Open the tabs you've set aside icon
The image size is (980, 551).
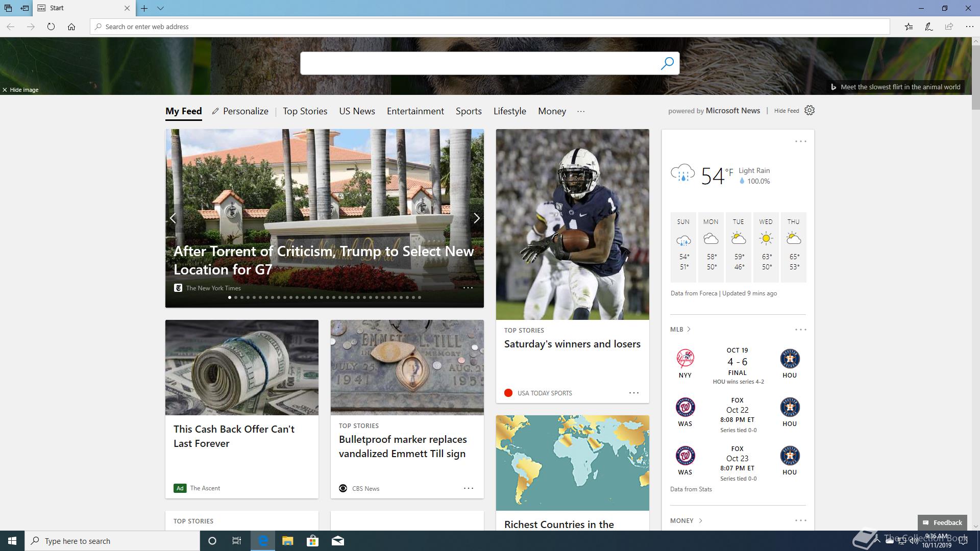coord(8,8)
